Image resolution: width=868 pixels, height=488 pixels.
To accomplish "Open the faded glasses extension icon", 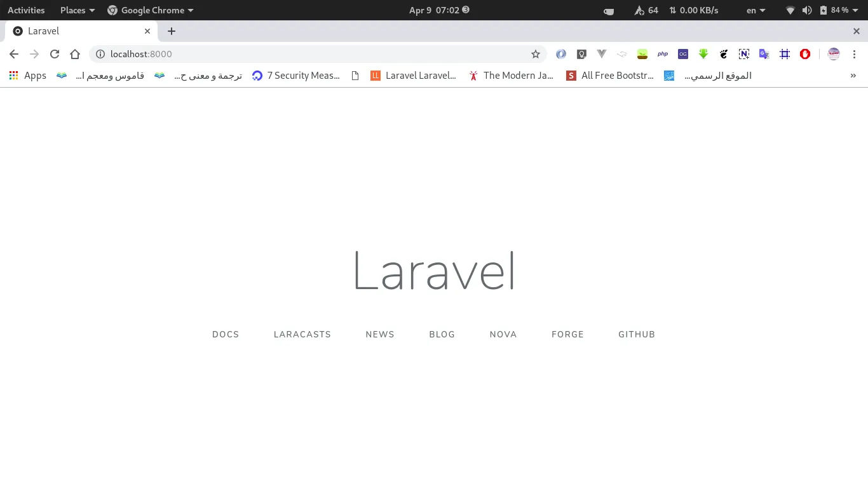I will pos(622,54).
